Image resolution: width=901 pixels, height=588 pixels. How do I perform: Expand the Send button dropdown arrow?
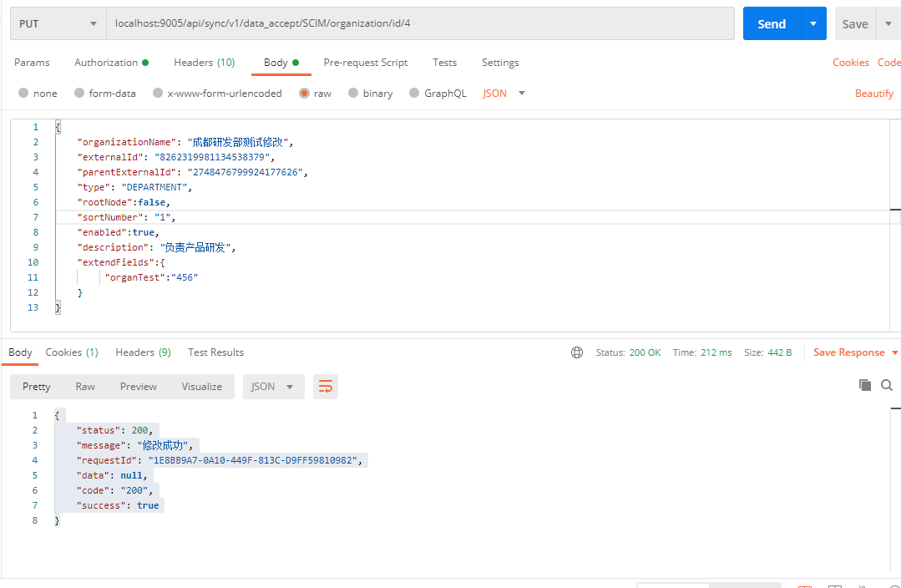[813, 23]
